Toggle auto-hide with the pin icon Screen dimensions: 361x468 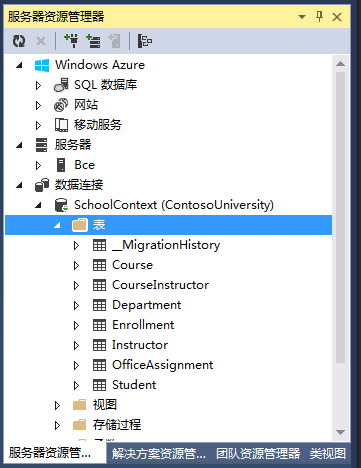coord(319,16)
